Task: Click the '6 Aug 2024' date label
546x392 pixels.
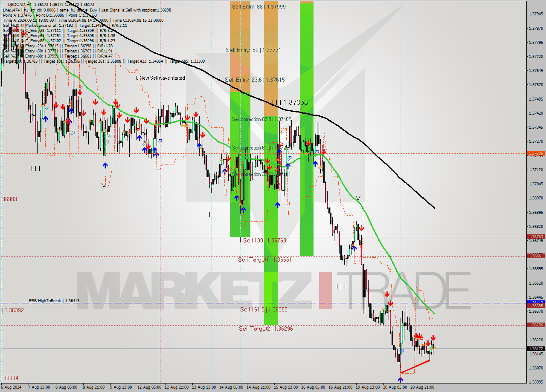Action: coord(12,387)
